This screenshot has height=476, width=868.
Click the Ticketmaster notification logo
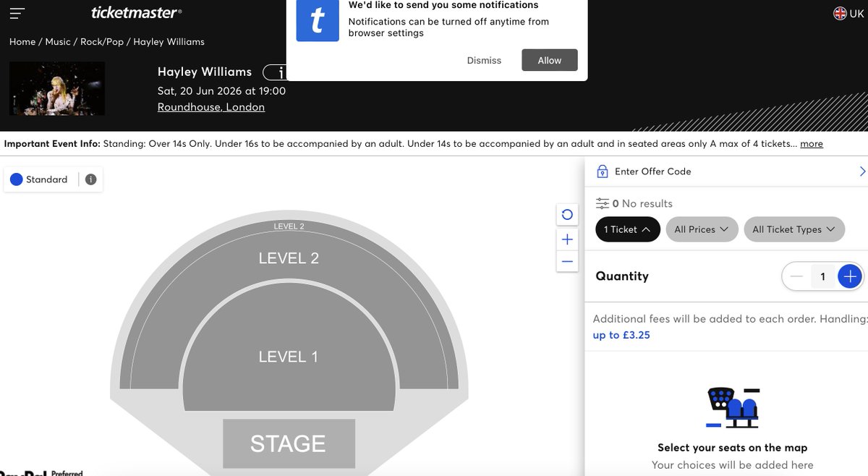point(318,20)
